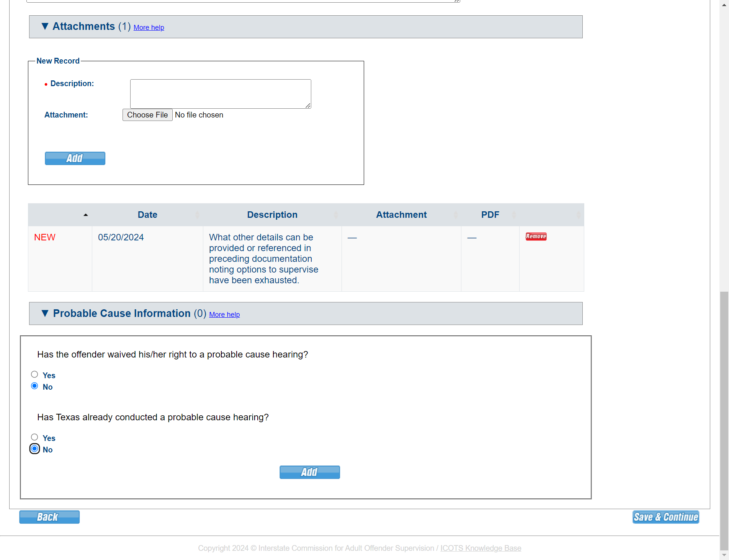The image size is (729, 560).
Task: Select Yes for offender waived hearing
Action: [34, 374]
